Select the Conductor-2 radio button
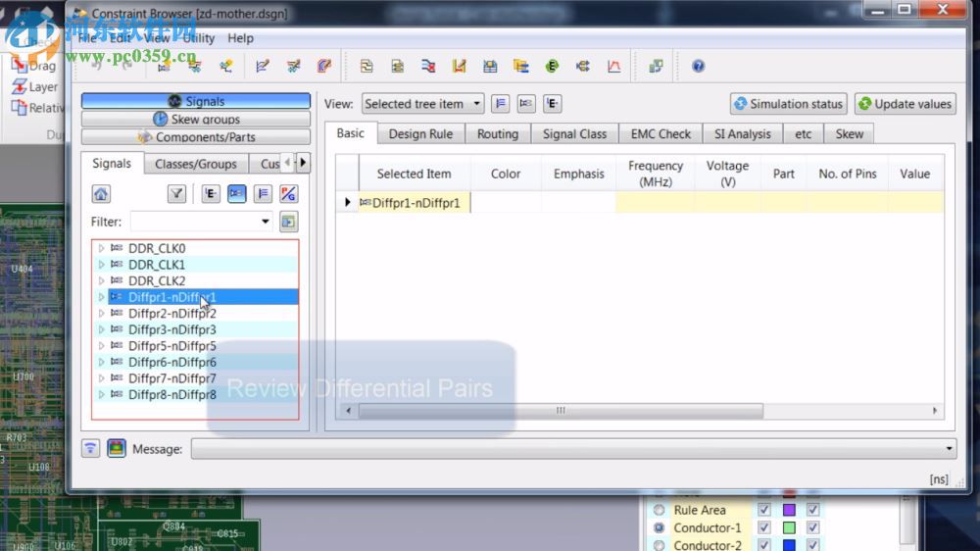 click(659, 545)
